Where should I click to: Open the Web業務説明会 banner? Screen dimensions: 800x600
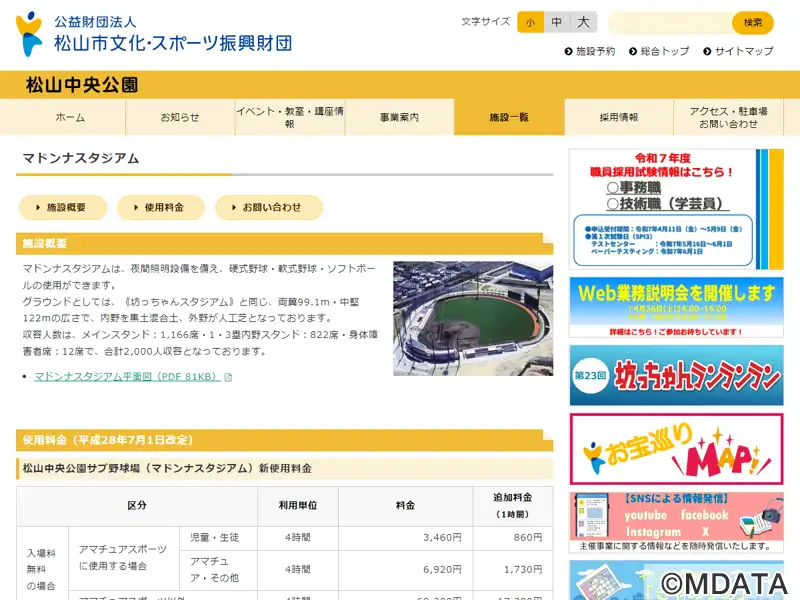pos(676,307)
